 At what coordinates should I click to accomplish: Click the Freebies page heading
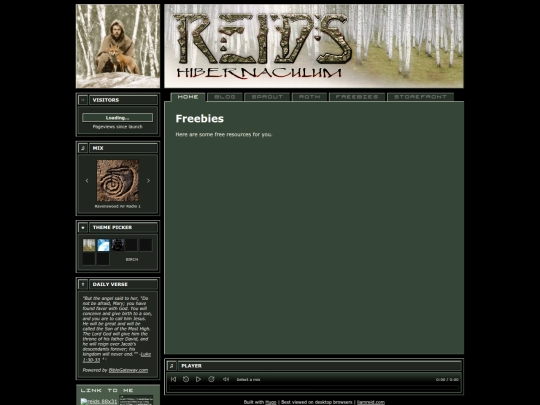200,118
